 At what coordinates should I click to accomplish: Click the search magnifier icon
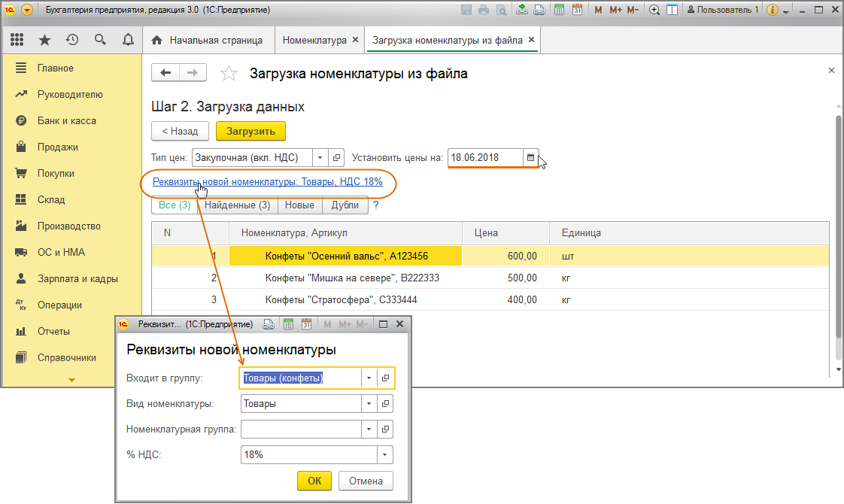tap(100, 40)
